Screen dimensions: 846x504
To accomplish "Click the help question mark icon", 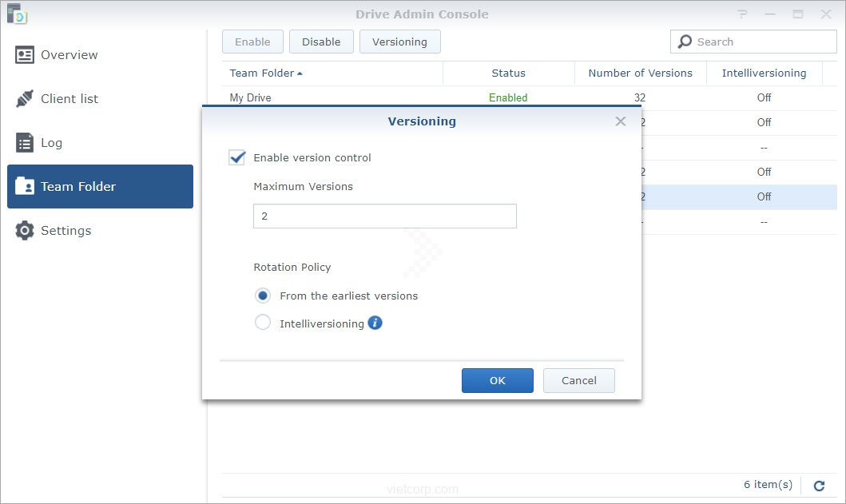I will (x=743, y=14).
